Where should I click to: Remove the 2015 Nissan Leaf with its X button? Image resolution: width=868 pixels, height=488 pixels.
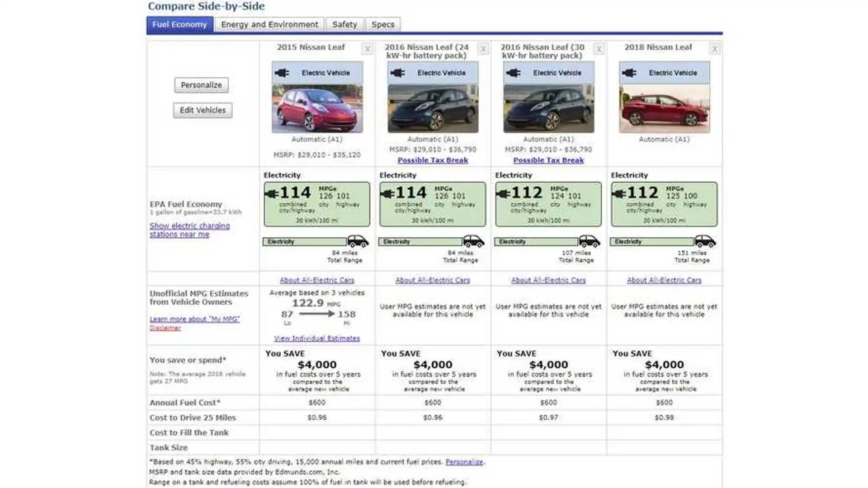(367, 49)
